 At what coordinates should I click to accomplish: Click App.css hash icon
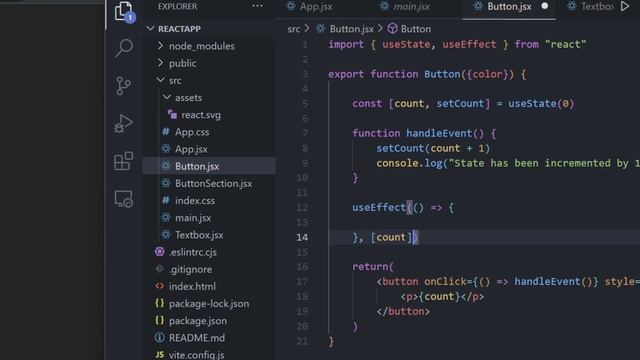(166, 132)
